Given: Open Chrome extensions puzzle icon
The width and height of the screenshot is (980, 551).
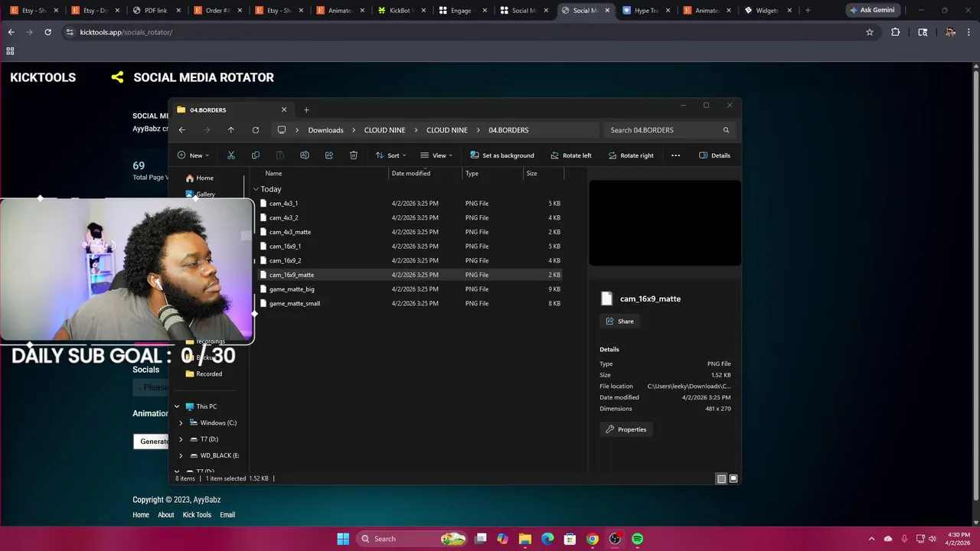Looking at the screenshot, I should point(895,32).
